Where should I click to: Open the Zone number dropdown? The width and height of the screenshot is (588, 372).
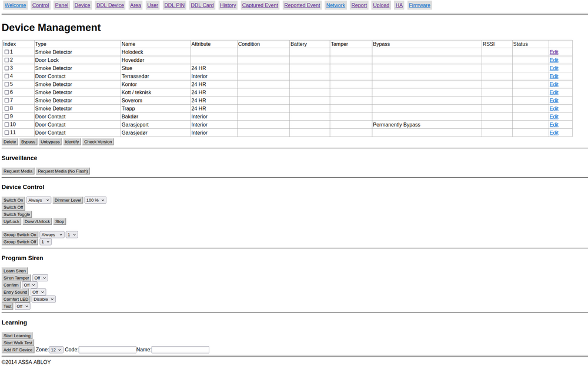tap(56, 350)
